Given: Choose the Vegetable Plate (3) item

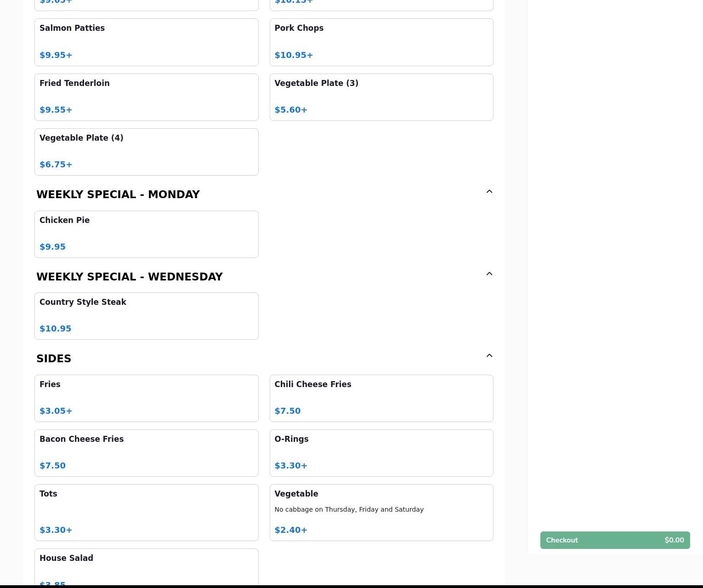Looking at the screenshot, I should coord(381,97).
